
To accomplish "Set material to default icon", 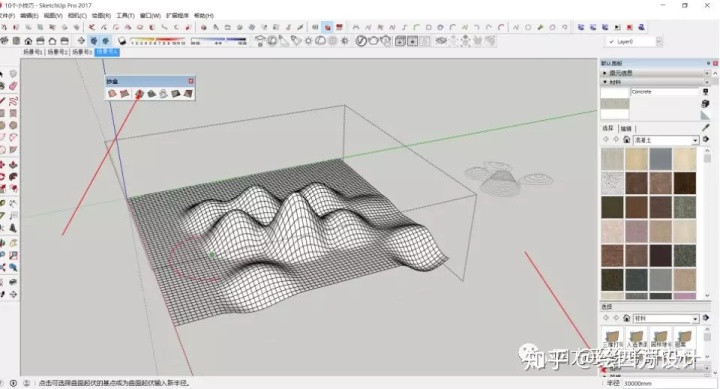I will (705, 115).
